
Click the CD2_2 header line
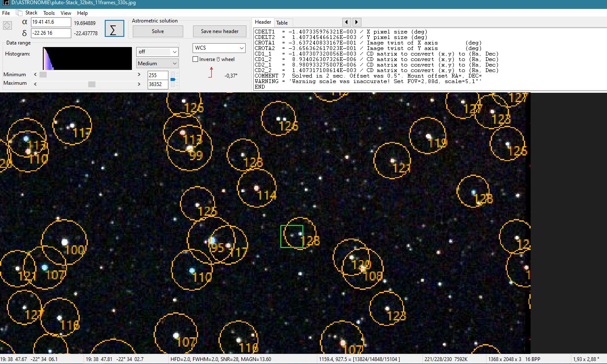pos(377,70)
